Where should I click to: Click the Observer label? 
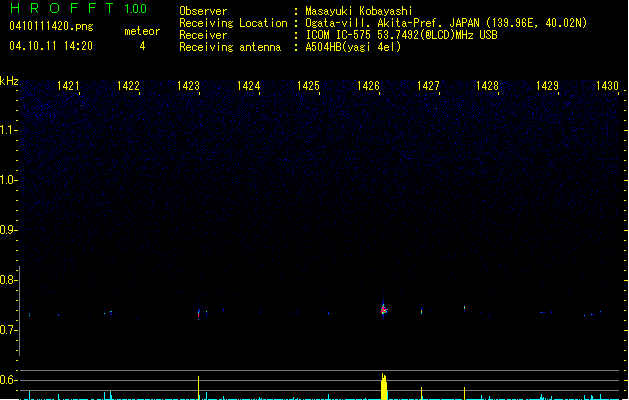coord(203,11)
